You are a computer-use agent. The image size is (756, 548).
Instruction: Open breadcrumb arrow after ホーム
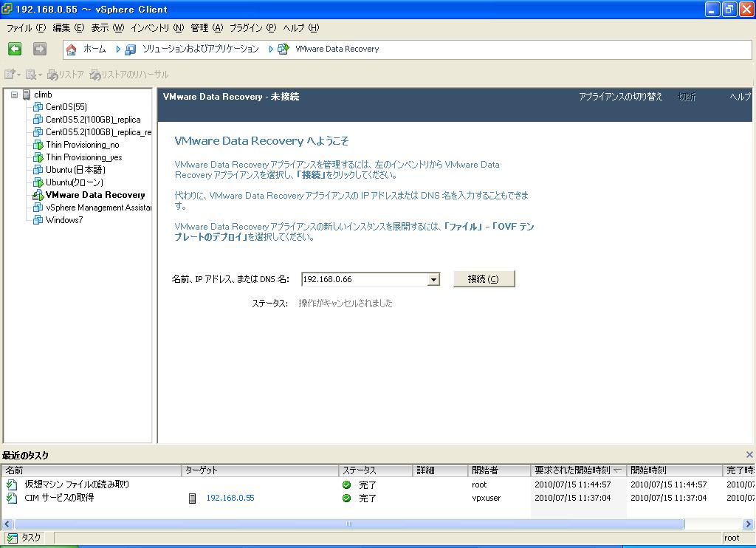[117, 49]
